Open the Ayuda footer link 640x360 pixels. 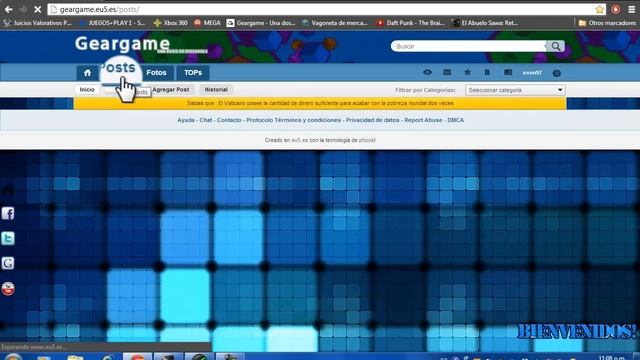point(186,120)
